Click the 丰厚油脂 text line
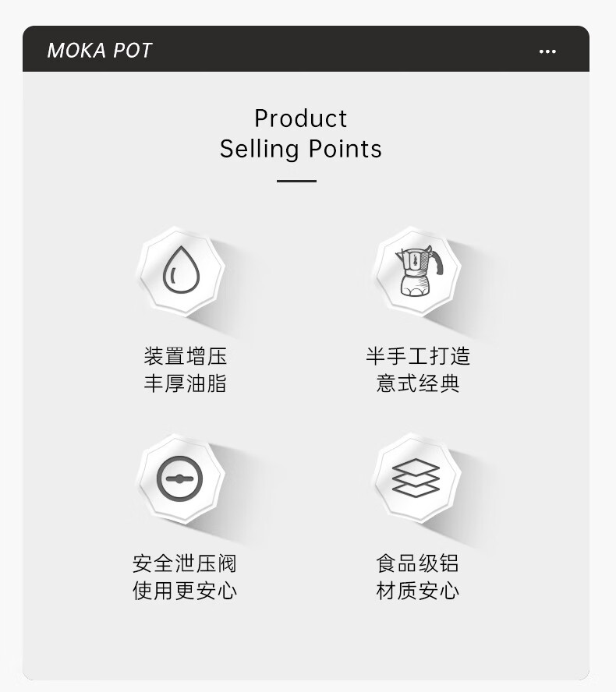616x692 pixels. click(x=185, y=383)
